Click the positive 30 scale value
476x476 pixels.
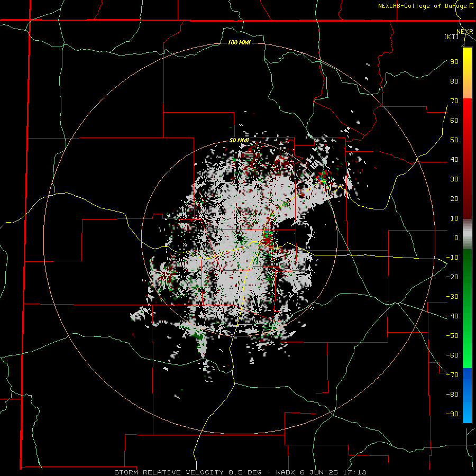(x=454, y=179)
